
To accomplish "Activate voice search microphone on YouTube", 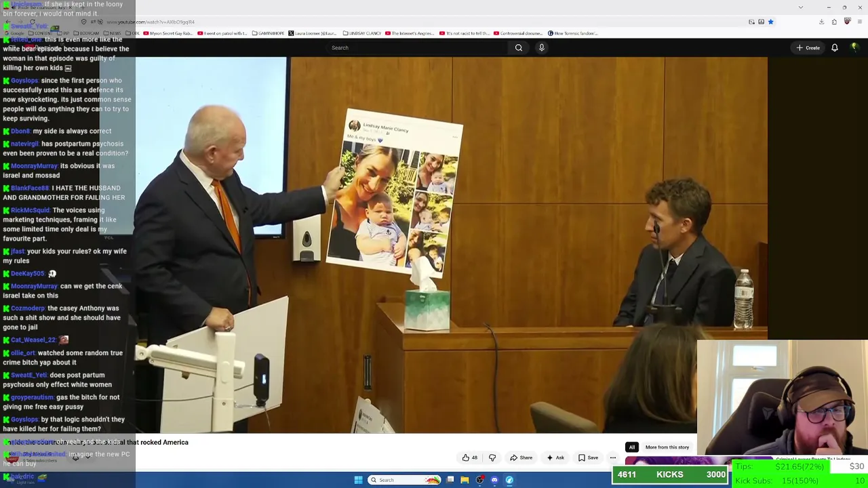I will click(x=541, y=47).
